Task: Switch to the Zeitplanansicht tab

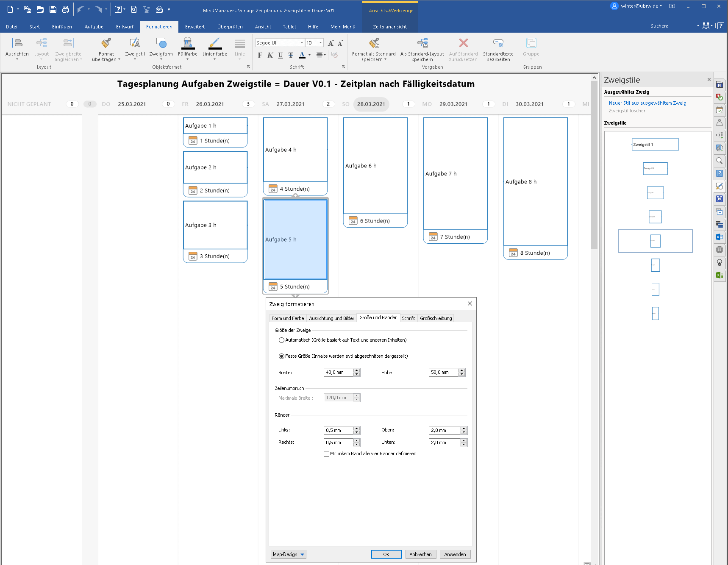Action: click(x=390, y=27)
